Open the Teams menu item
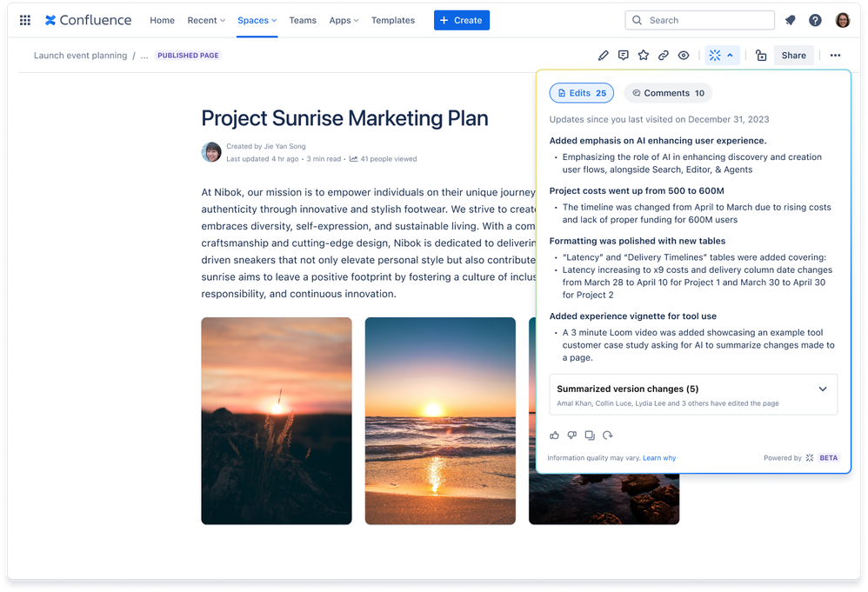This screenshot has width=868, height=592. 303,21
